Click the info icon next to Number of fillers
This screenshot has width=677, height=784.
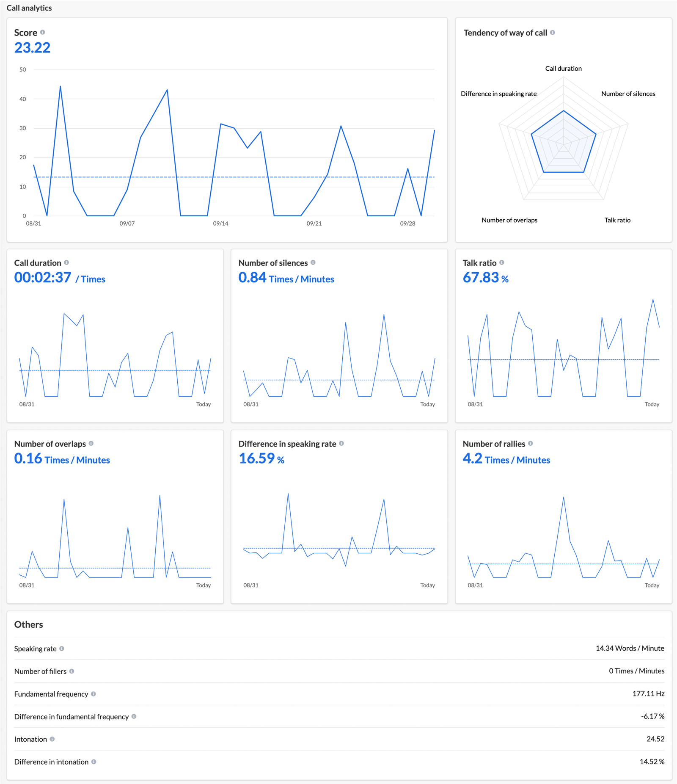72,671
